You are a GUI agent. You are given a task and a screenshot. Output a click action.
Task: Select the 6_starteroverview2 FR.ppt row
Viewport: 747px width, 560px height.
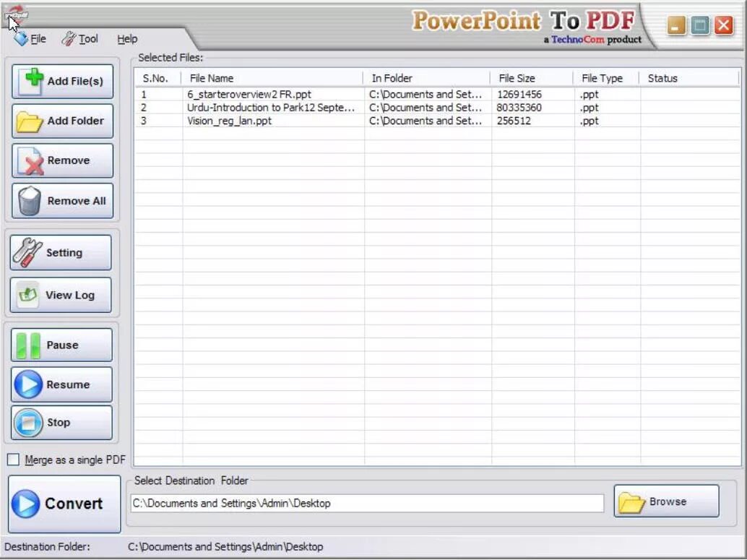point(437,95)
